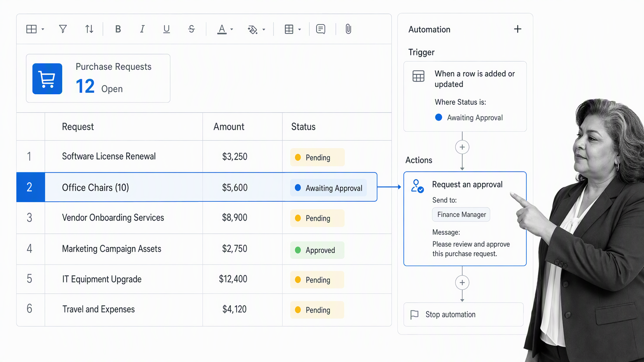Expand the table view dropdown arrow
The width and height of the screenshot is (644, 362).
43,29
